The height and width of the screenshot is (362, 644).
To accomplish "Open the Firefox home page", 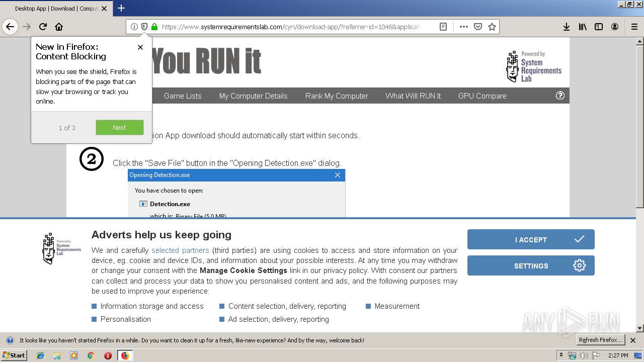I will [x=59, y=27].
